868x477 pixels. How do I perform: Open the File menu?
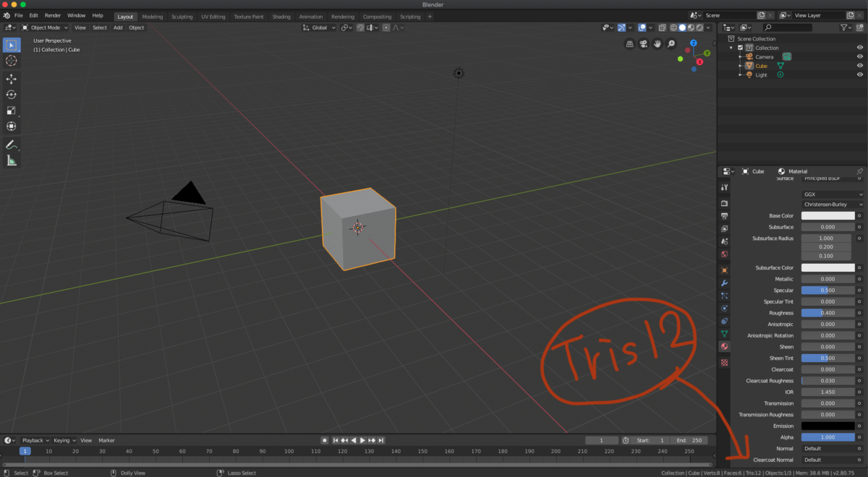tap(18, 15)
